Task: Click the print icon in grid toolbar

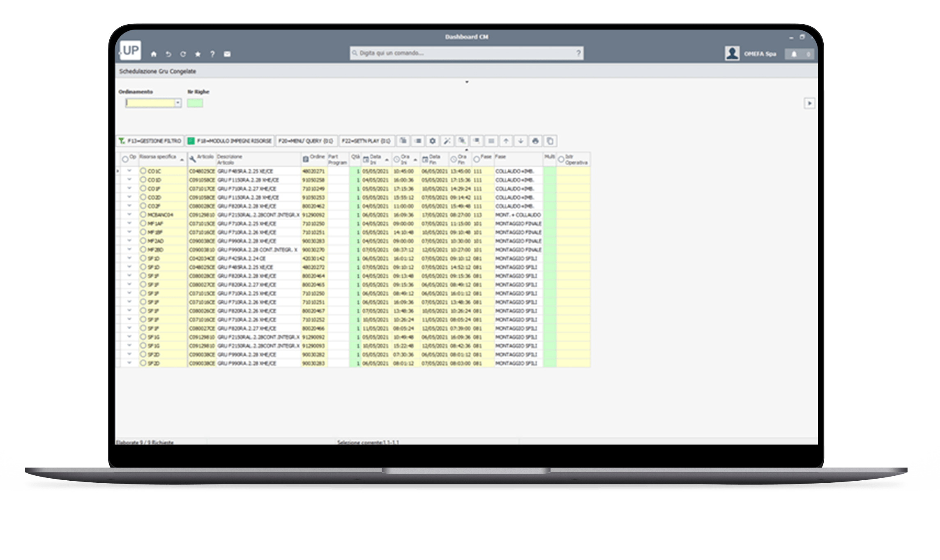Action: click(x=535, y=141)
